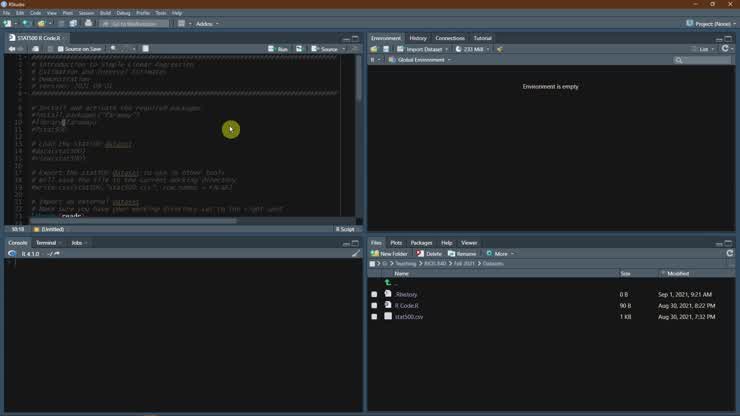The image size is (740, 416).
Task: Open the Import Dataset dropdown
Action: [424, 49]
